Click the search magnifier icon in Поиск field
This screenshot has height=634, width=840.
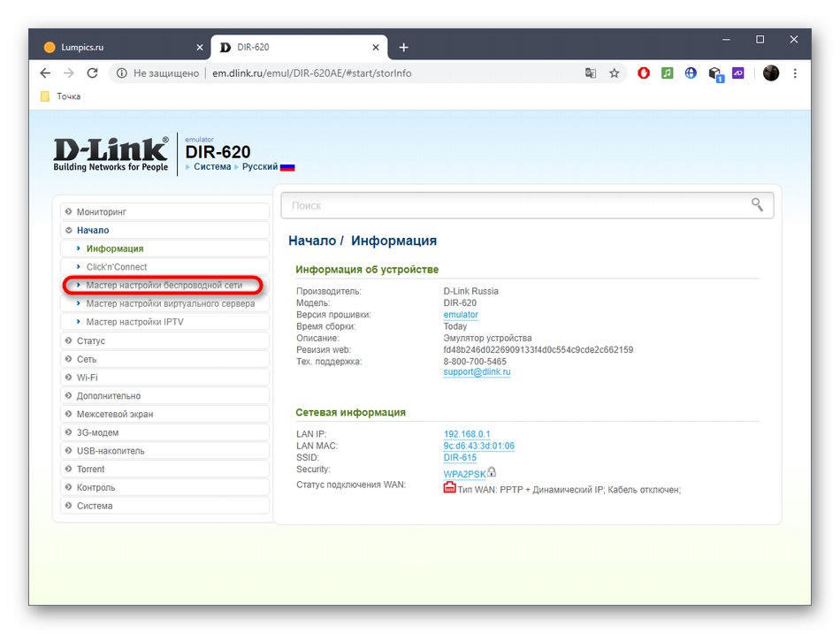coord(757,205)
